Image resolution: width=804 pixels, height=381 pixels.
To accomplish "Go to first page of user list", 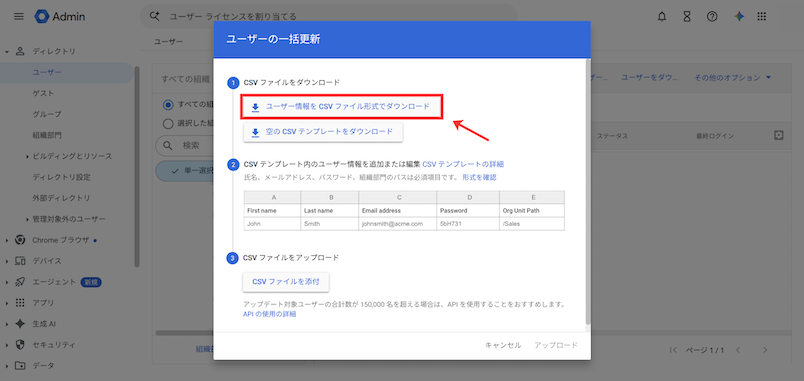I will [674, 350].
